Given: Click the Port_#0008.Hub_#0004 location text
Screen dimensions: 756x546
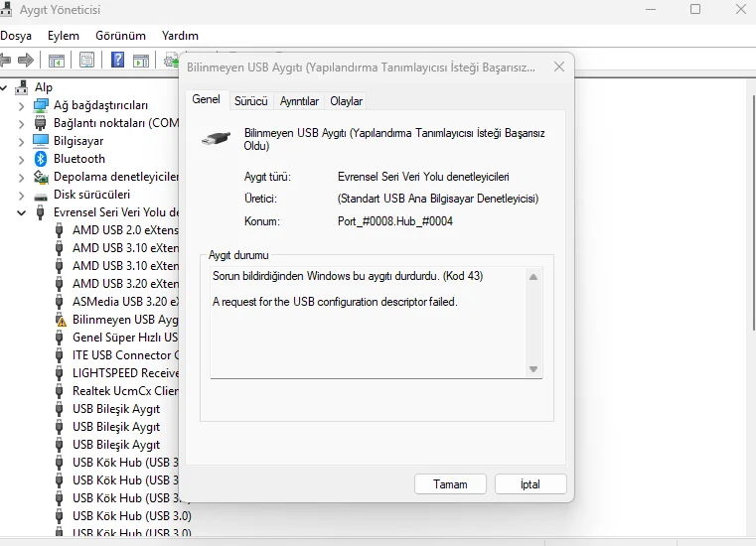Looking at the screenshot, I should 395,221.
